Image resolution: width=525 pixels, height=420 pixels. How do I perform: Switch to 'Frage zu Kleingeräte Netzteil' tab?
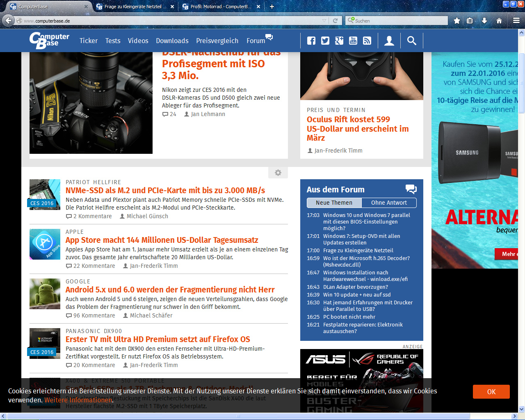tap(135, 7)
